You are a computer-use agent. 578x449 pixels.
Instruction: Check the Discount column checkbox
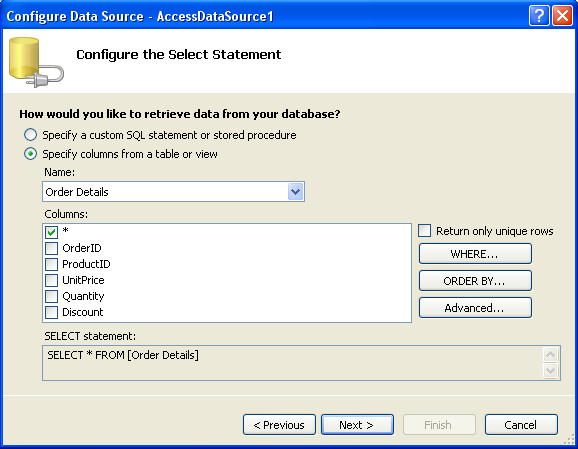pos(52,312)
